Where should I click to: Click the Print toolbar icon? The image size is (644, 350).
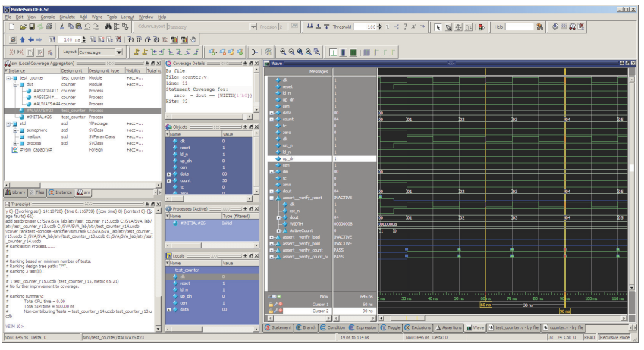click(x=49, y=27)
